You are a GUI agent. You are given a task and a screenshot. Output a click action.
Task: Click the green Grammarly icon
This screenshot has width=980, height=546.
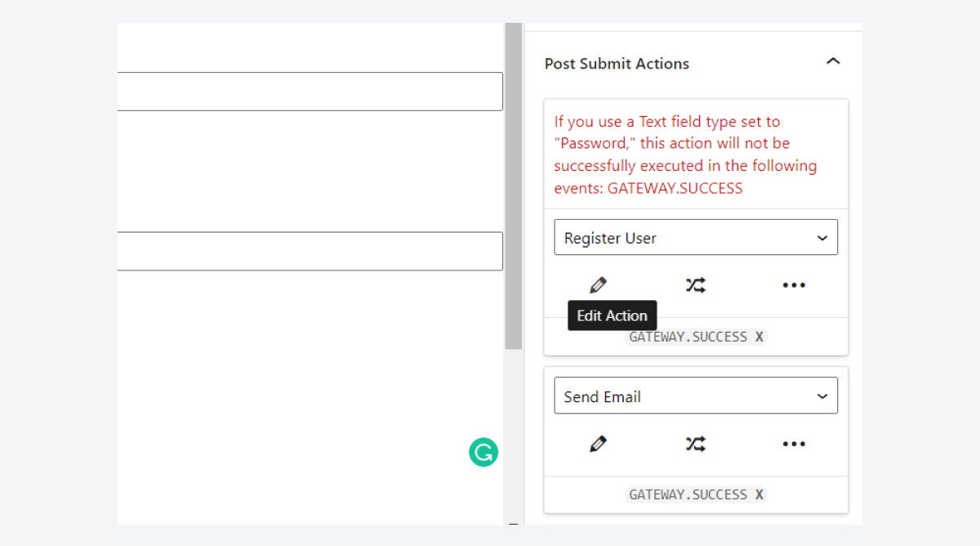pos(483,452)
